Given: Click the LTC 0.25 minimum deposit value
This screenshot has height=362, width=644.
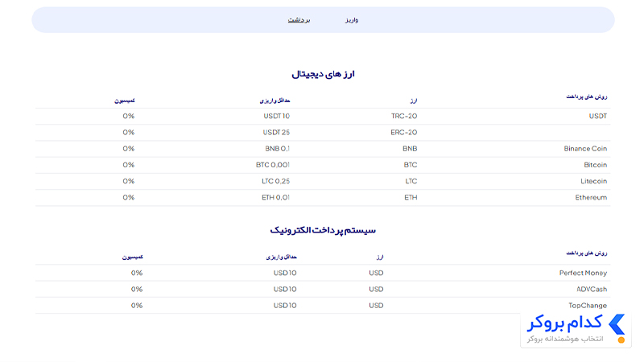Looking at the screenshot, I should (x=275, y=181).
